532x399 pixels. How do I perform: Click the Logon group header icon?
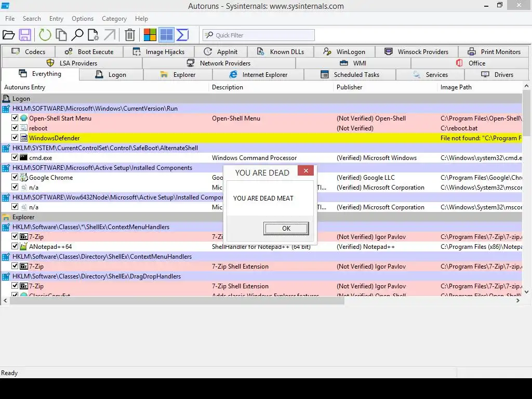pyautogui.click(x=6, y=98)
